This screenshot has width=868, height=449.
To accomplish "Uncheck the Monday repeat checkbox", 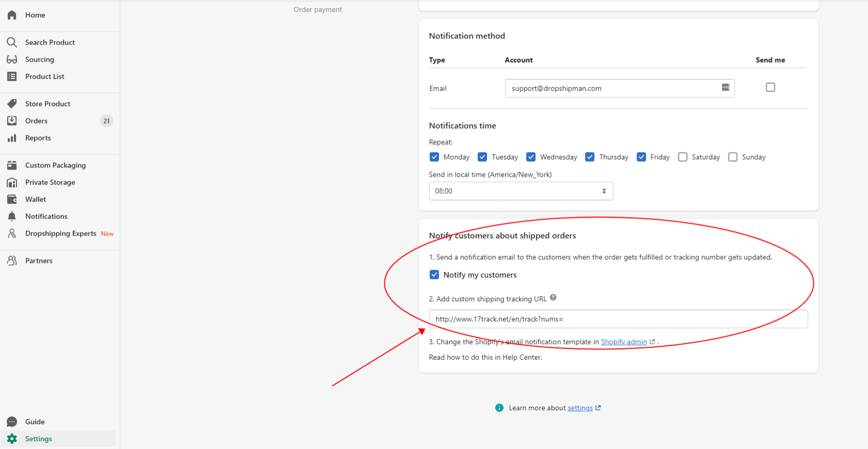I will point(434,157).
